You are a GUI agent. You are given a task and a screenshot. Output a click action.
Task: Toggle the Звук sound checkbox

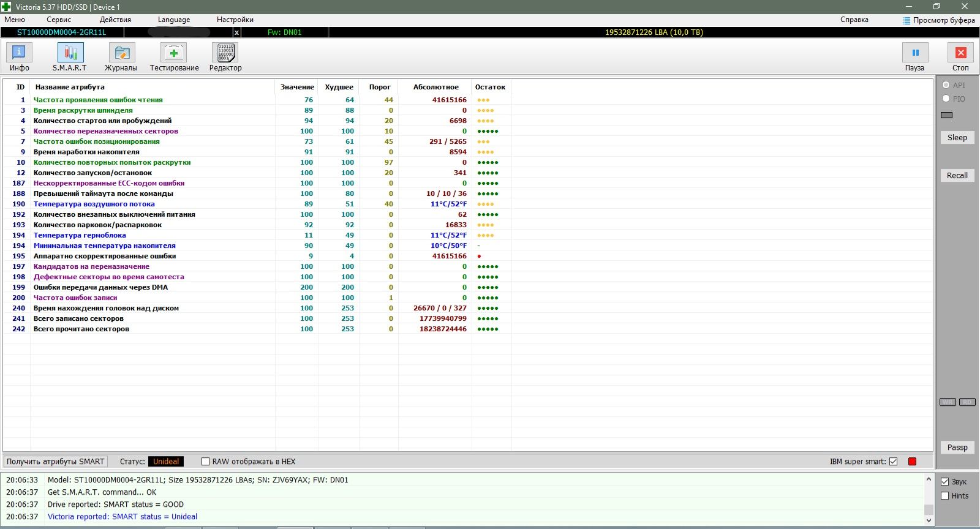(x=945, y=482)
